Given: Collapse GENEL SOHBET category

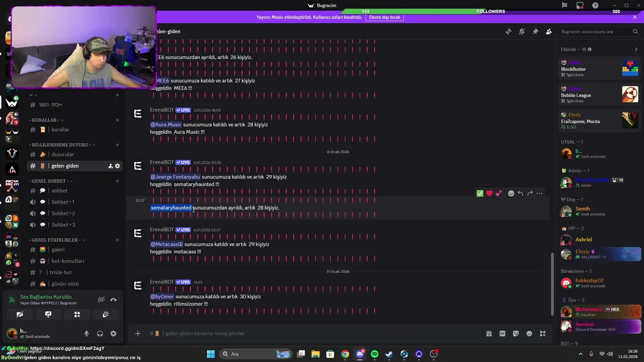Looking at the screenshot, I should coord(51,181).
